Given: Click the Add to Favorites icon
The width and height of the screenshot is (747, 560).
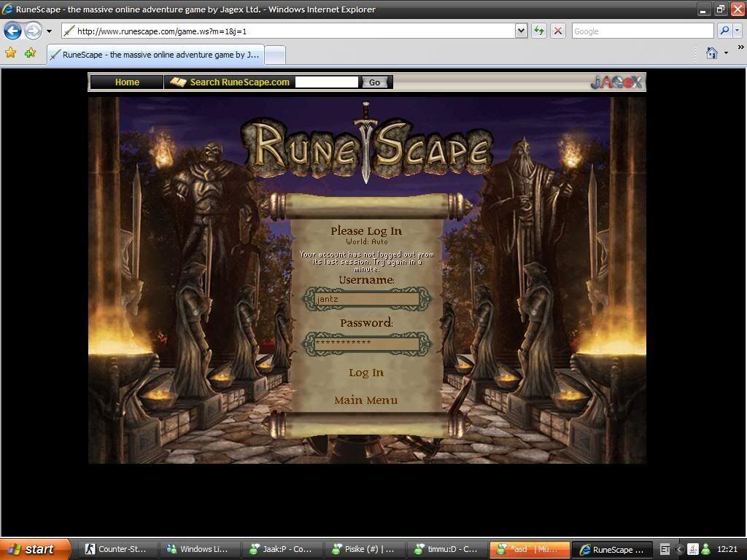Looking at the screenshot, I should (x=30, y=53).
